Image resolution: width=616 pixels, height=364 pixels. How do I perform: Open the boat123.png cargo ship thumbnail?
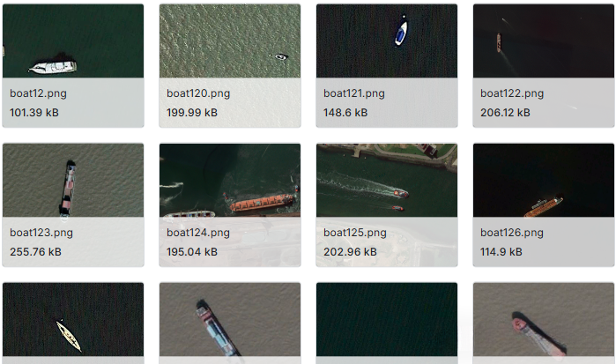[73, 180]
